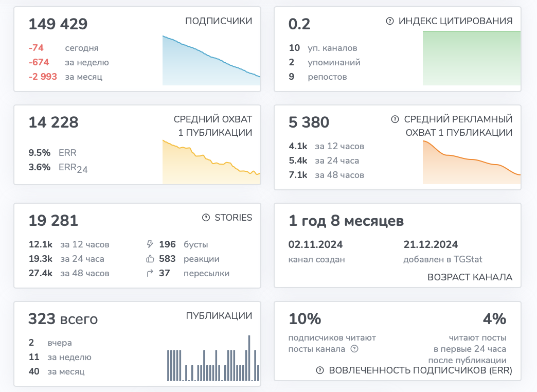Click channel creation date 02.11.2024

click(x=315, y=244)
